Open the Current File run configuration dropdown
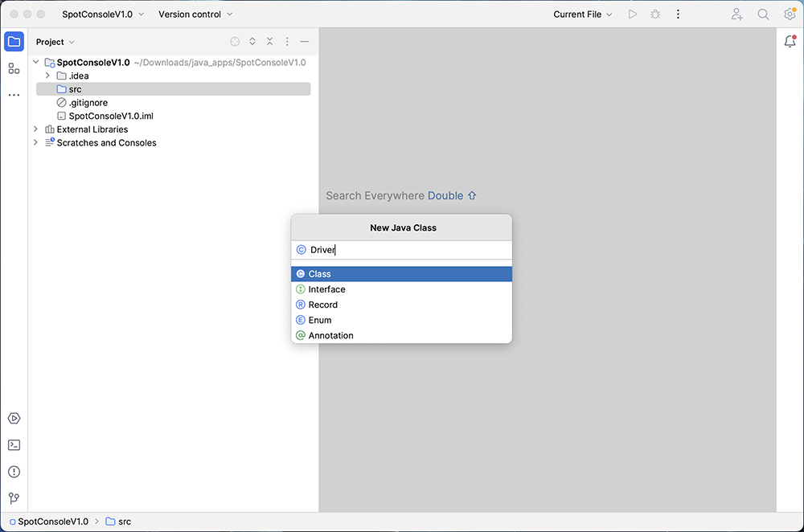This screenshot has width=804, height=532. coord(582,14)
